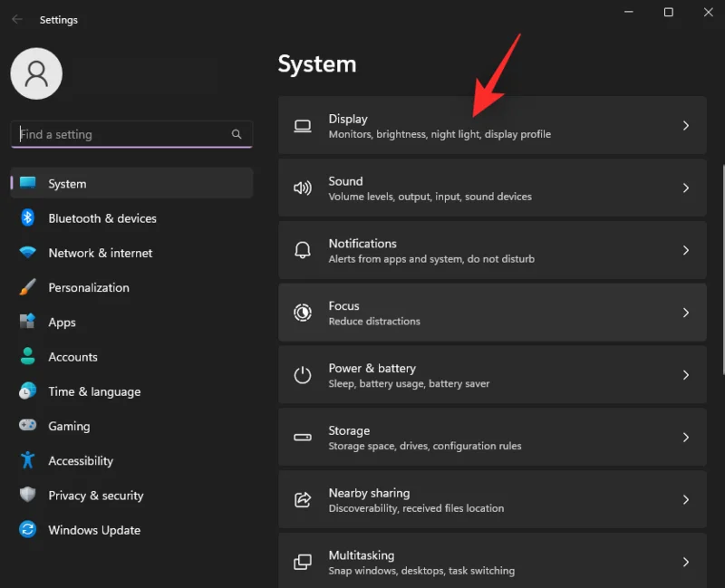
Task: Expand Display settings chevron arrow
Action: tap(686, 126)
